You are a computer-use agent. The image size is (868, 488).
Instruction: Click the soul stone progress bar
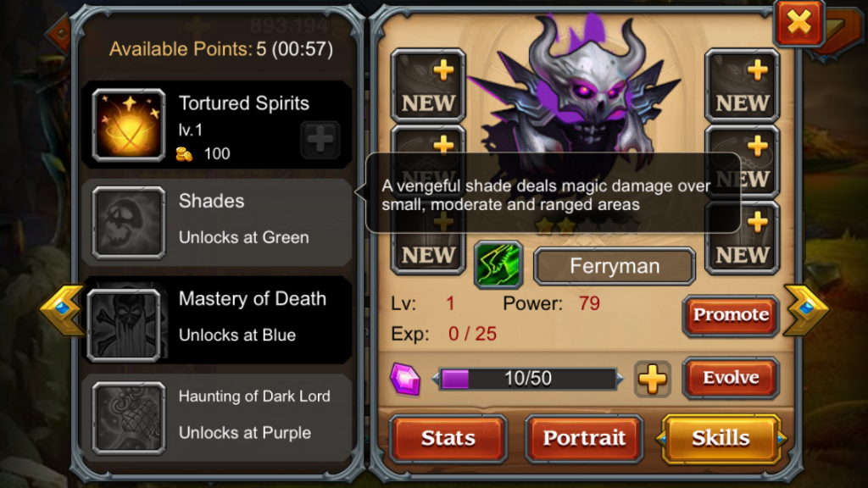coord(527,379)
